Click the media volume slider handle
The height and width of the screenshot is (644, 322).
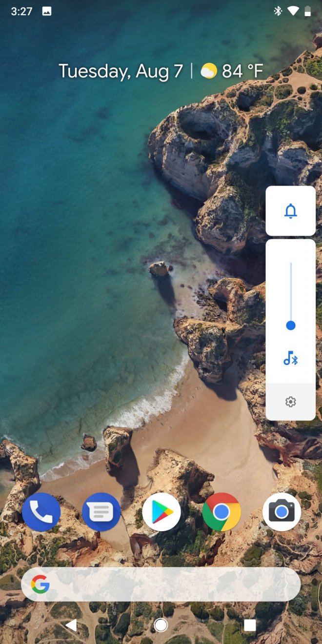(291, 325)
